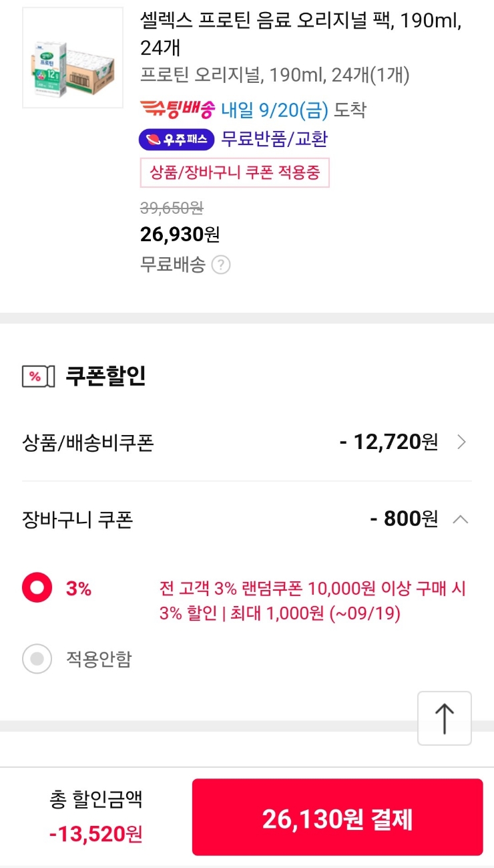This screenshot has width=494, height=868.
Task: Tap the 장바구니 쿠폰 row label
Action: [x=77, y=520]
